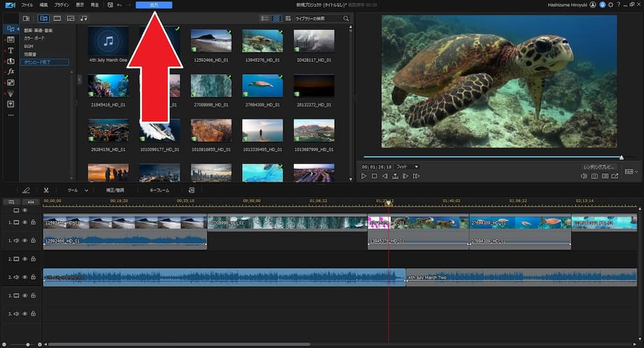
Task: Toggle the lock on audio track 1
Action: pos(33,240)
